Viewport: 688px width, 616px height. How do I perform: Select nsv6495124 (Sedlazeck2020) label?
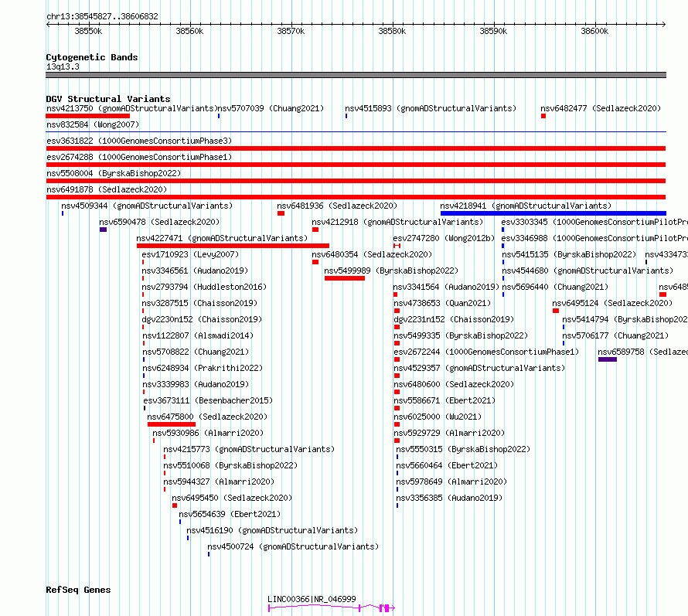(x=612, y=303)
